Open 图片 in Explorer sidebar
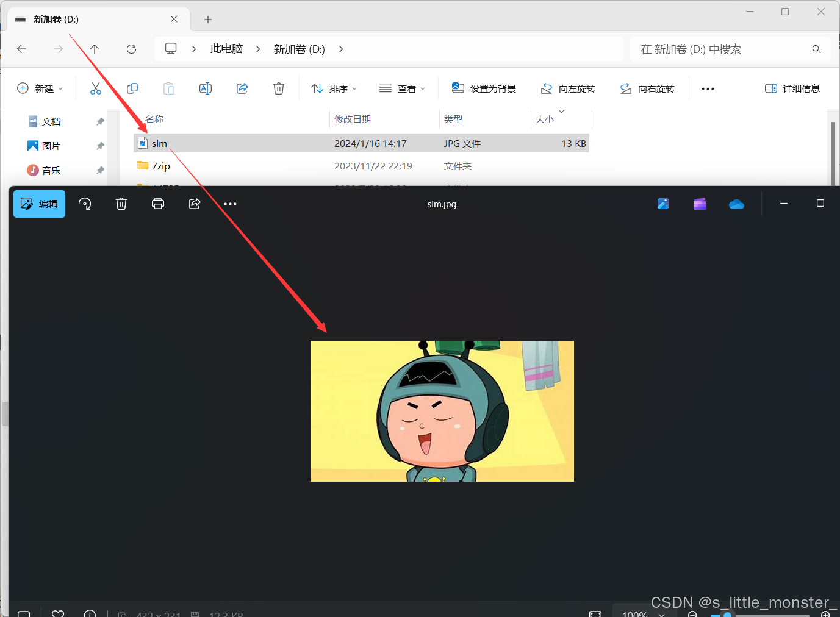This screenshot has width=840, height=617. tap(51, 146)
